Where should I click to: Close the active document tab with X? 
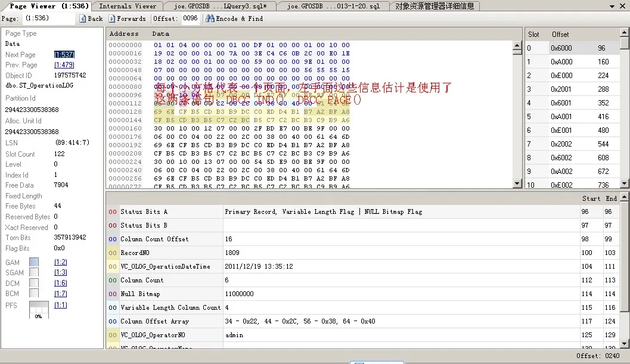point(623,6)
